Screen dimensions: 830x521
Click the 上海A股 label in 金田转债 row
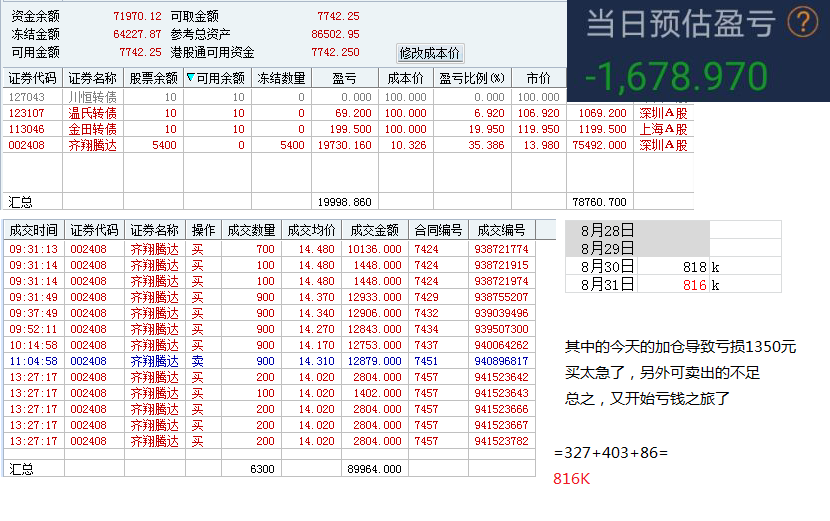point(663,129)
